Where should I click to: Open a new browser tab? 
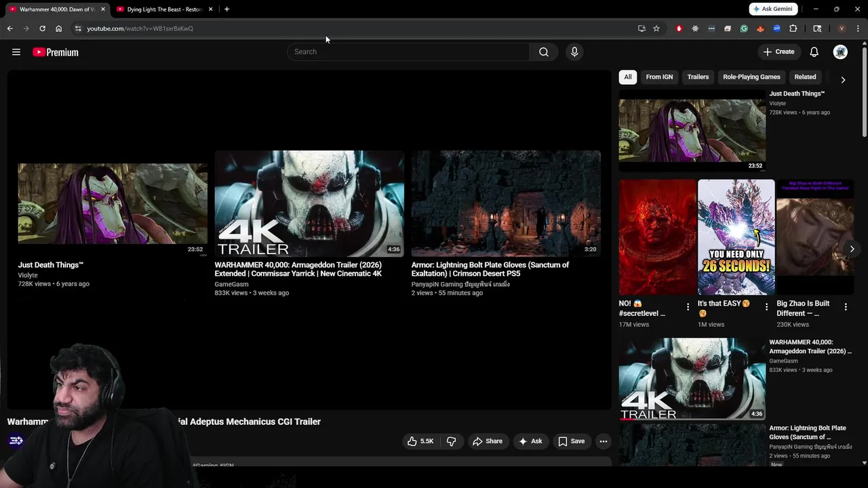tap(226, 9)
